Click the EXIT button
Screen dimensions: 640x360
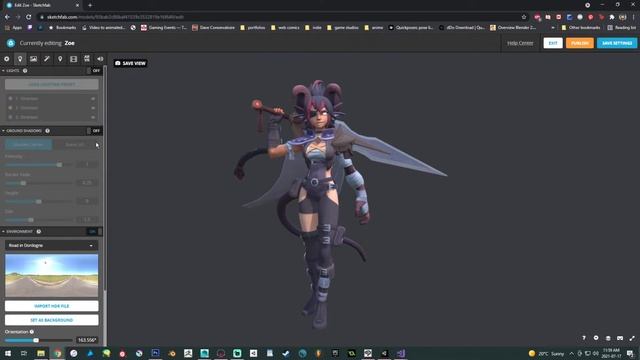tap(553, 43)
